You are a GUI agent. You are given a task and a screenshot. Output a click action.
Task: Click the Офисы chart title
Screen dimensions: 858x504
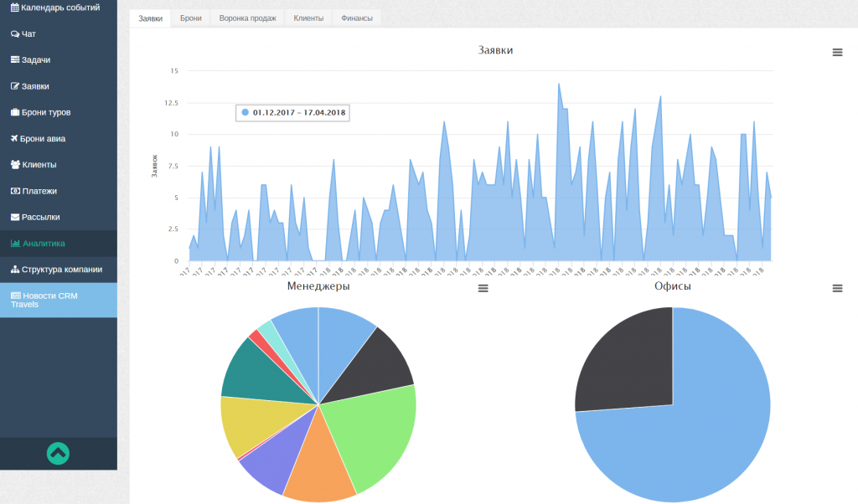[673, 285]
